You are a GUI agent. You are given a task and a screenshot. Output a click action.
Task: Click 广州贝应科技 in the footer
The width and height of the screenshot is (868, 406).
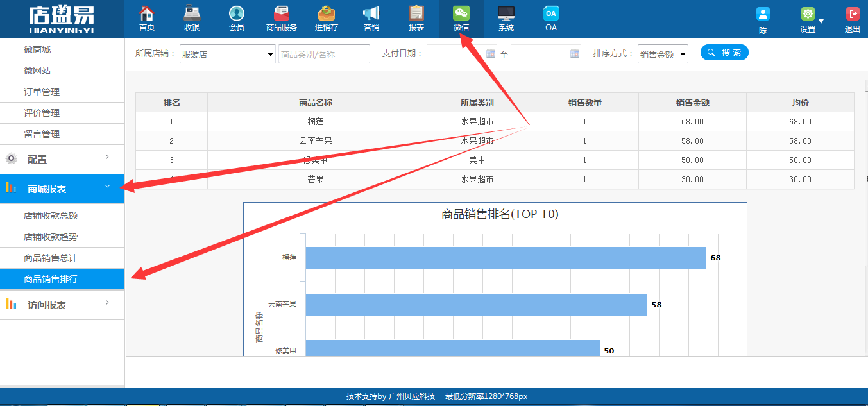412,396
